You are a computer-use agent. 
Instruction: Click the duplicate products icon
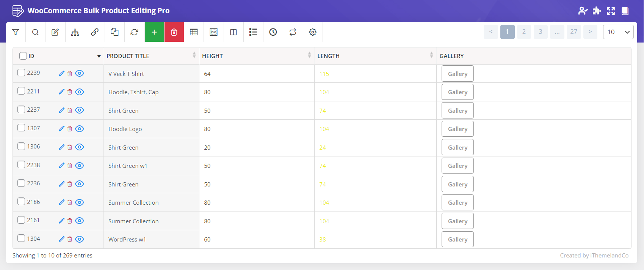tap(114, 32)
